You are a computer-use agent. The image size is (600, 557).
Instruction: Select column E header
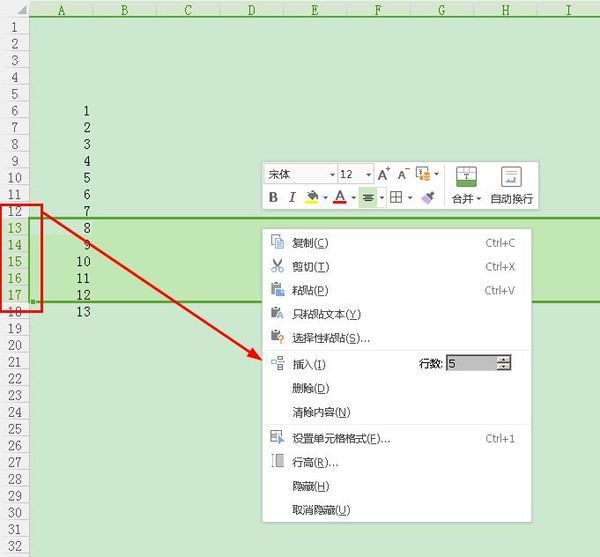[x=315, y=10]
